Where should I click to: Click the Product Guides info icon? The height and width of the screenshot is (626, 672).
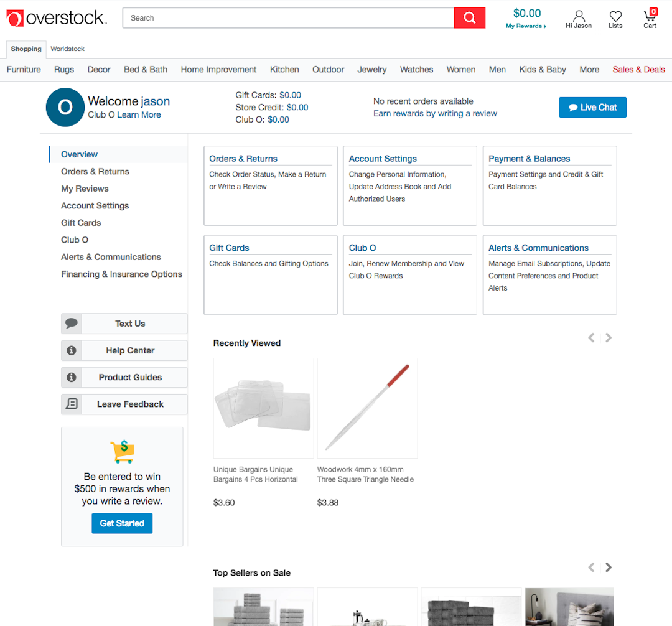[72, 377]
